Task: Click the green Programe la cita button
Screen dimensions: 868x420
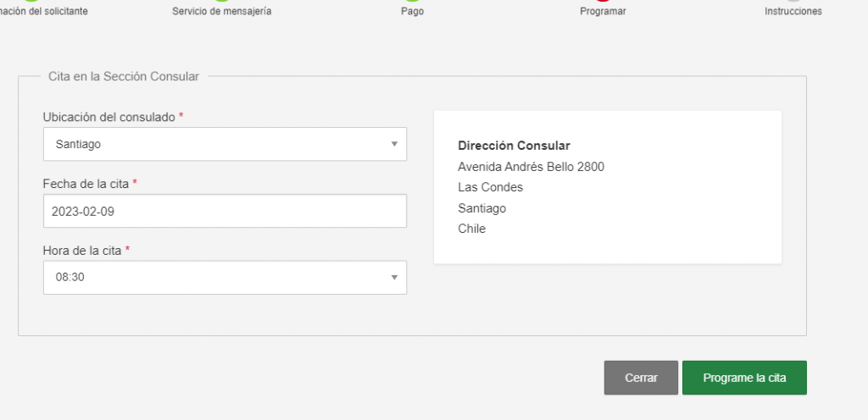Action: [744, 378]
